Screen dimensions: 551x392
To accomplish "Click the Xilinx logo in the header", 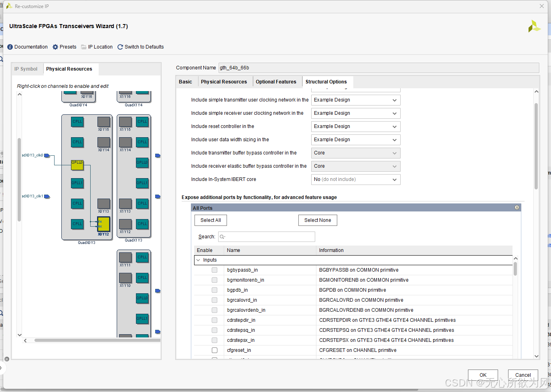I will (534, 27).
